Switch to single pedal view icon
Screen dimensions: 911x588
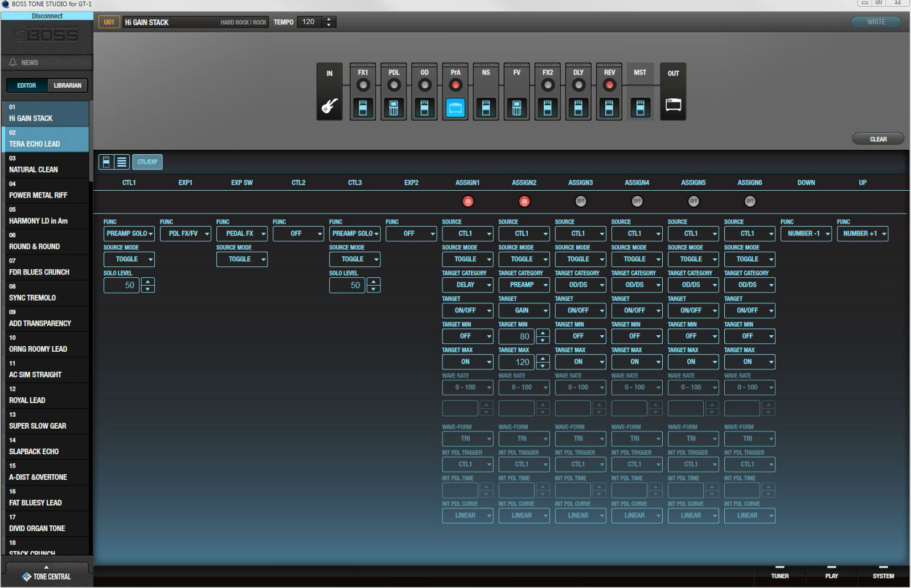[106, 162]
